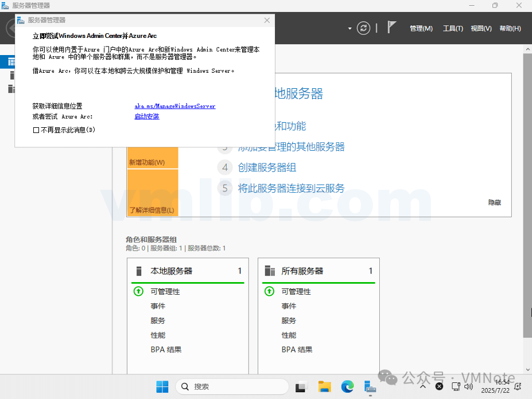The width and height of the screenshot is (532, 399).
Task: Open File Explorer from the taskbar
Action: (325, 386)
